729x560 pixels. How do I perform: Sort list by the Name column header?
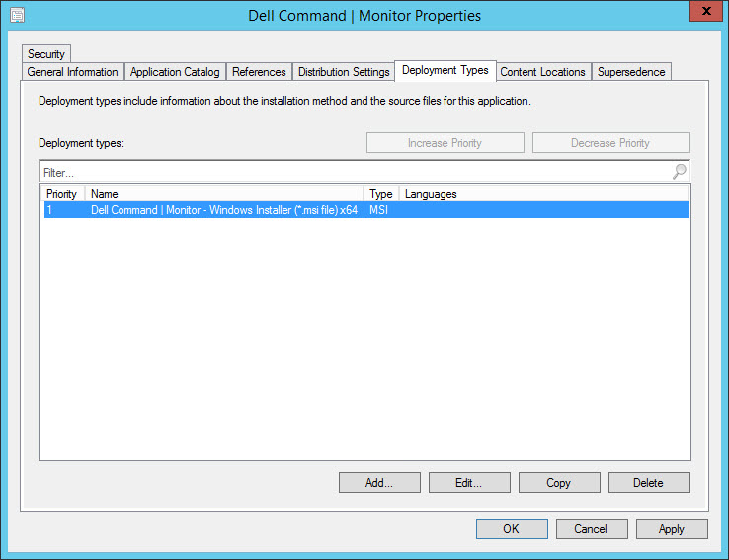[223, 194]
